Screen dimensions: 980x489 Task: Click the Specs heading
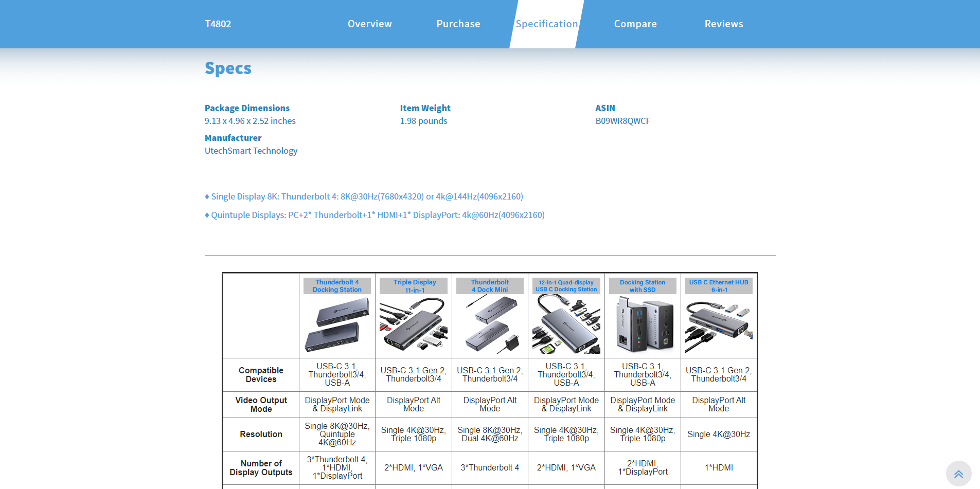(228, 68)
